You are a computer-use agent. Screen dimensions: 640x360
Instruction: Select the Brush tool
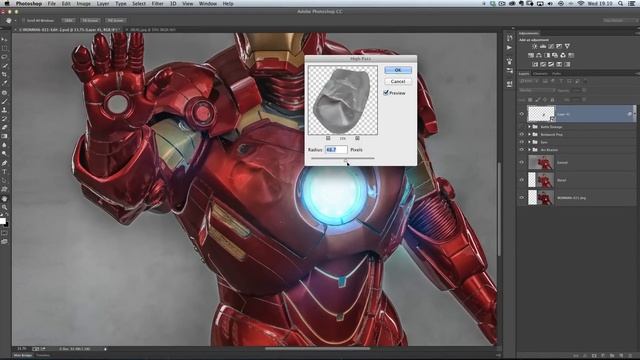(5, 101)
